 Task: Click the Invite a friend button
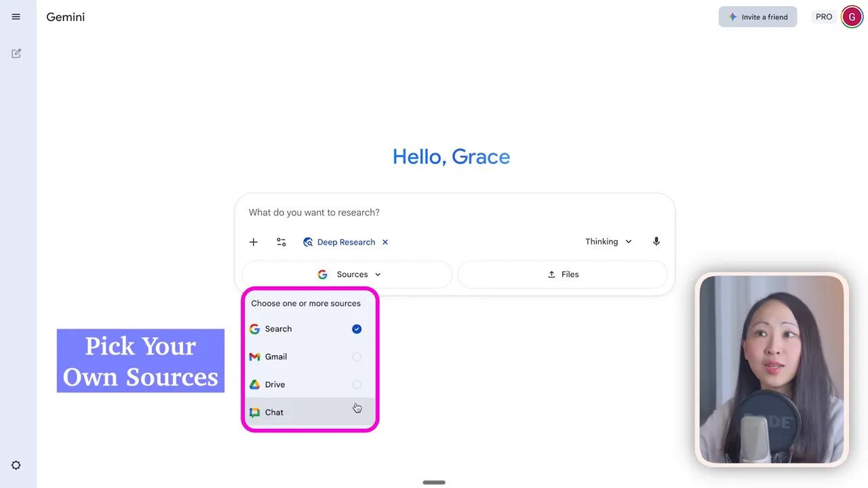[x=757, y=16]
